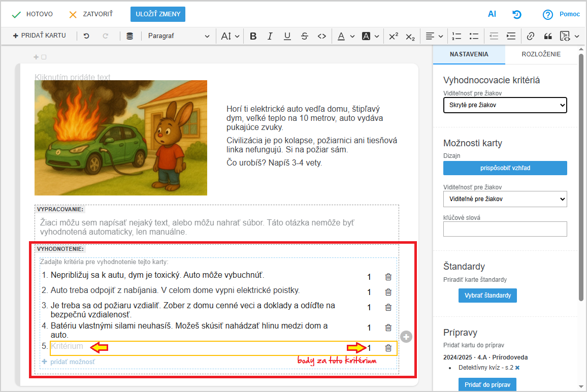Click the burning car illustration

click(120, 138)
